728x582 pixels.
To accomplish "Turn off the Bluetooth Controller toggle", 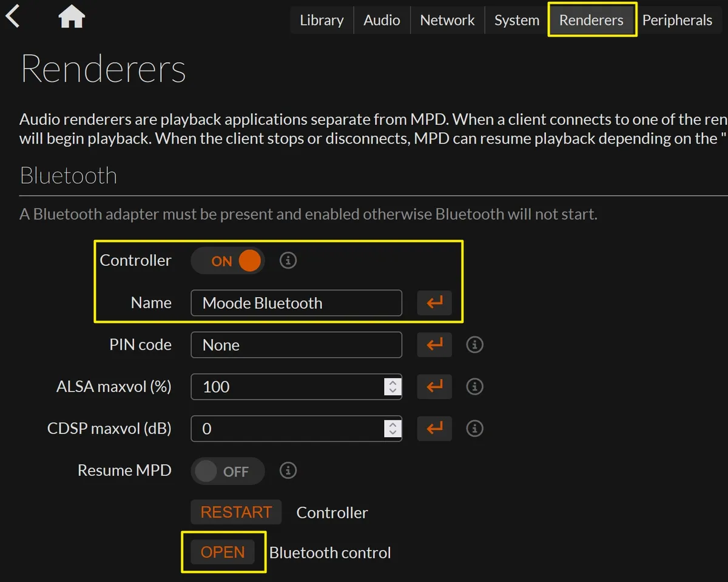I will (227, 261).
